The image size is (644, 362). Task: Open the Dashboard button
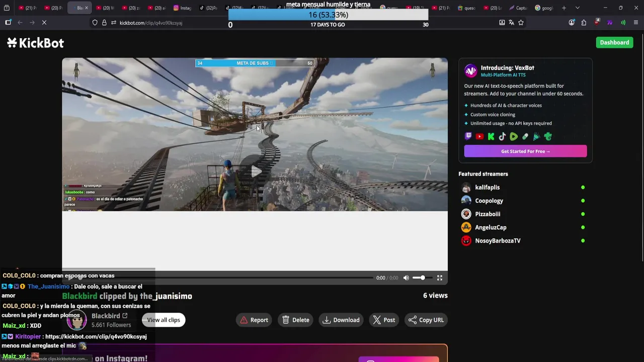[614, 42]
